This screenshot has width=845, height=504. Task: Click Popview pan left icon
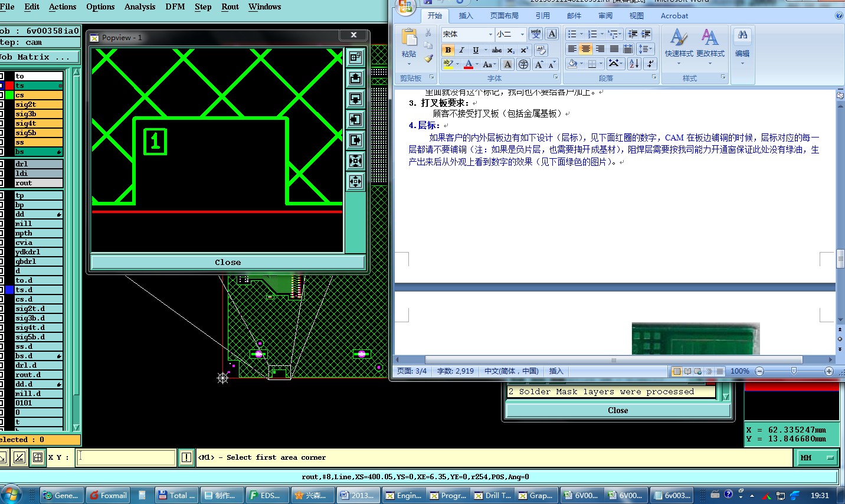tap(355, 119)
